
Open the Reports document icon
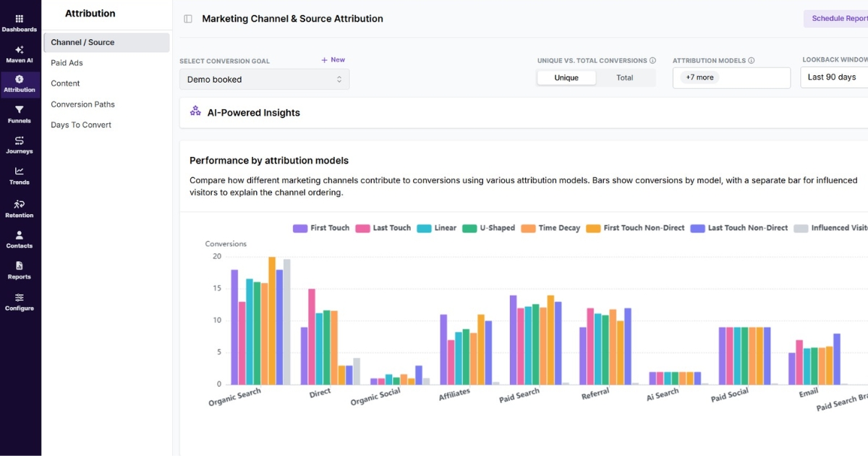coord(20,266)
